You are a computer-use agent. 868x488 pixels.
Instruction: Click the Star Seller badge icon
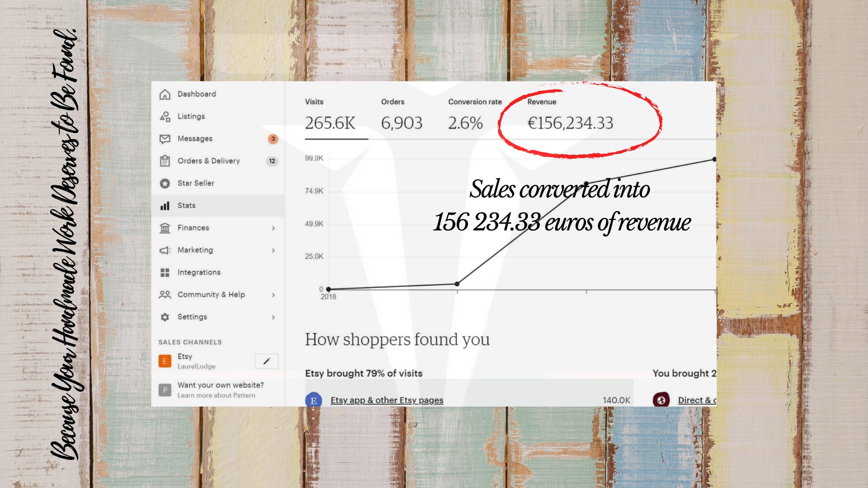coord(165,183)
